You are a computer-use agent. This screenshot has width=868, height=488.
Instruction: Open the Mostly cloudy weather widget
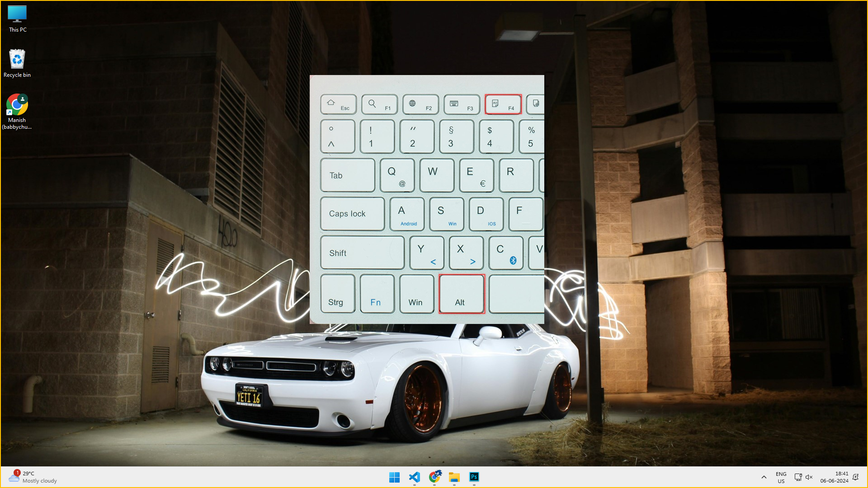coord(32,477)
